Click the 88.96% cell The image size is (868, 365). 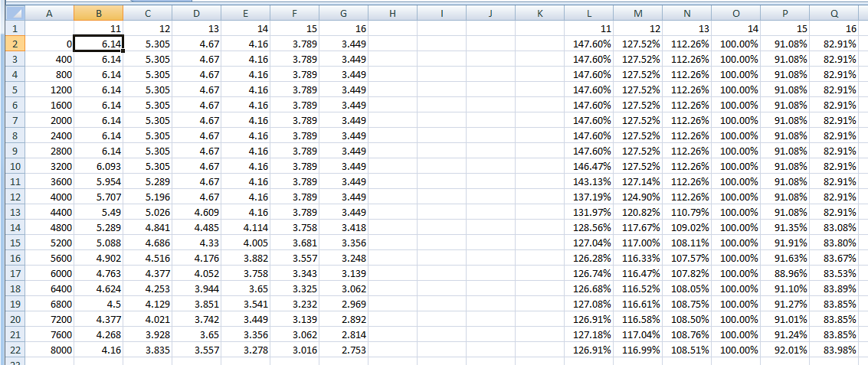point(784,273)
